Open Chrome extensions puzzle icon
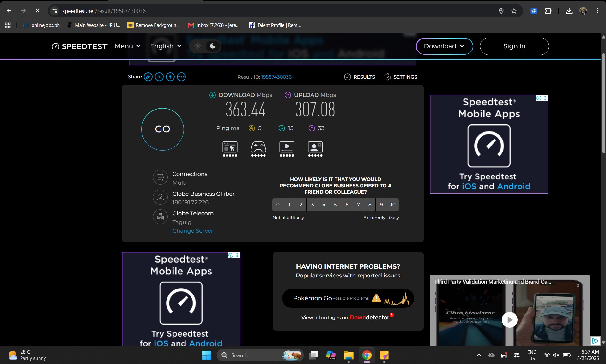The height and width of the screenshot is (364, 606). 548,11
